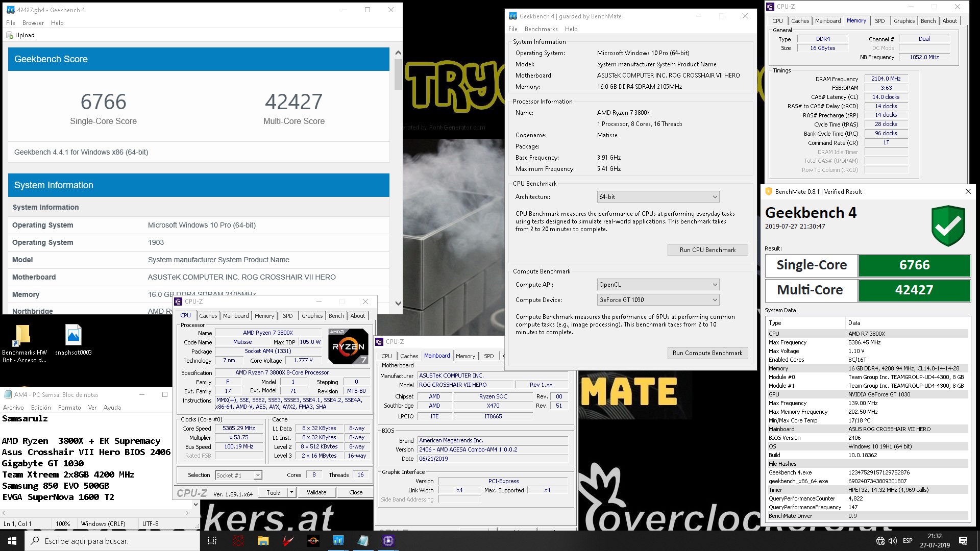Click the Tools button in CPU-Z

(273, 492)
